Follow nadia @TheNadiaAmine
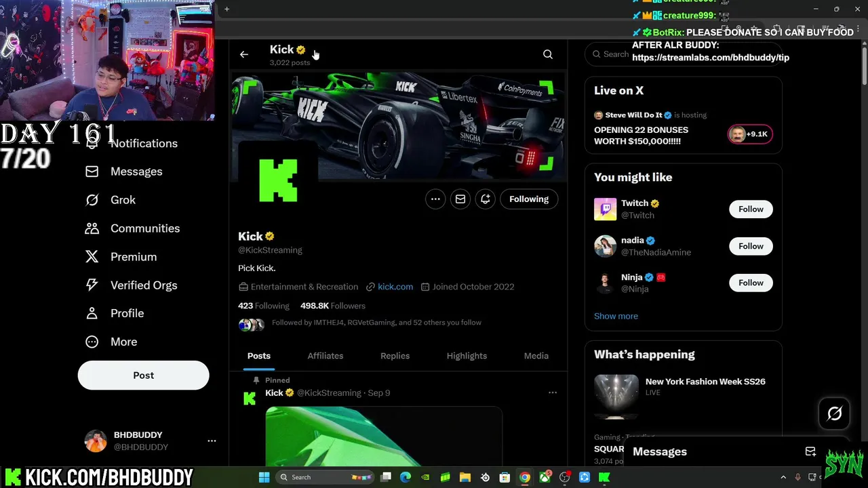 (751, 246)
